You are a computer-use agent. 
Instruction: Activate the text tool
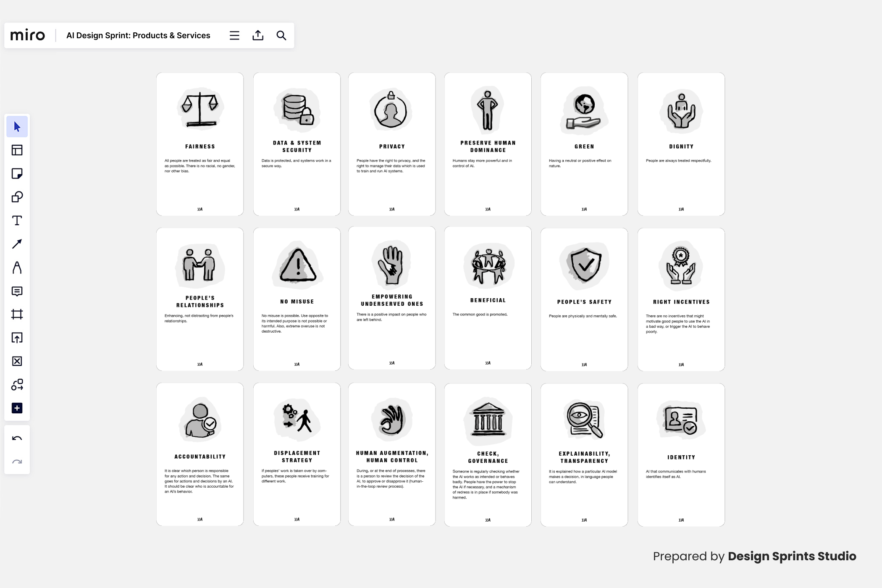point(17,220)
